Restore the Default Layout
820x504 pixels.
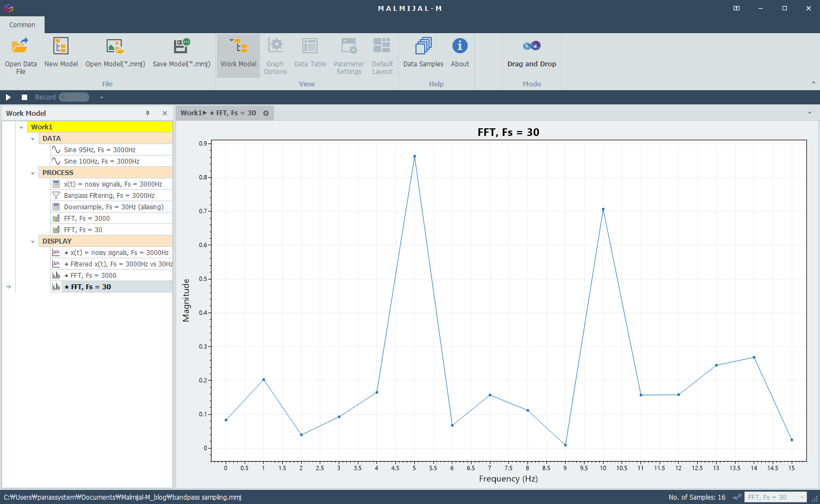(x=382, y=55)
